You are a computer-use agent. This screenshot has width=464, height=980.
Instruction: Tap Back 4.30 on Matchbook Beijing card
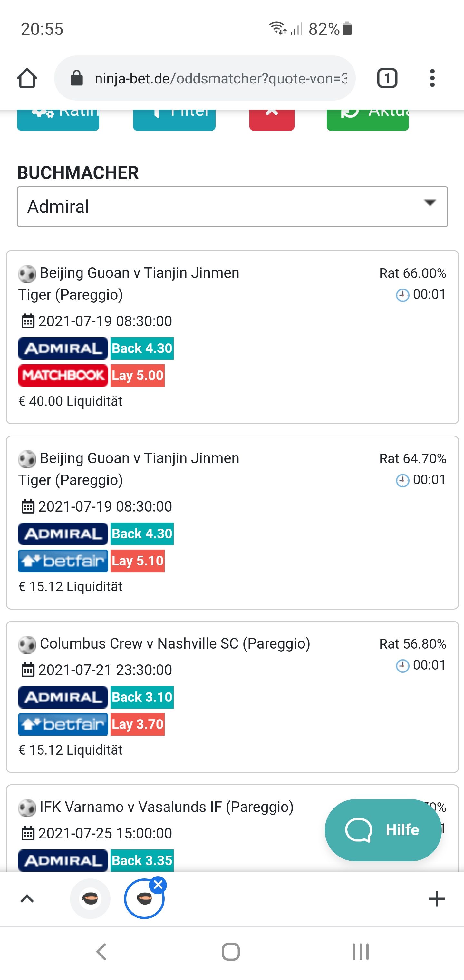coord(142,348)
